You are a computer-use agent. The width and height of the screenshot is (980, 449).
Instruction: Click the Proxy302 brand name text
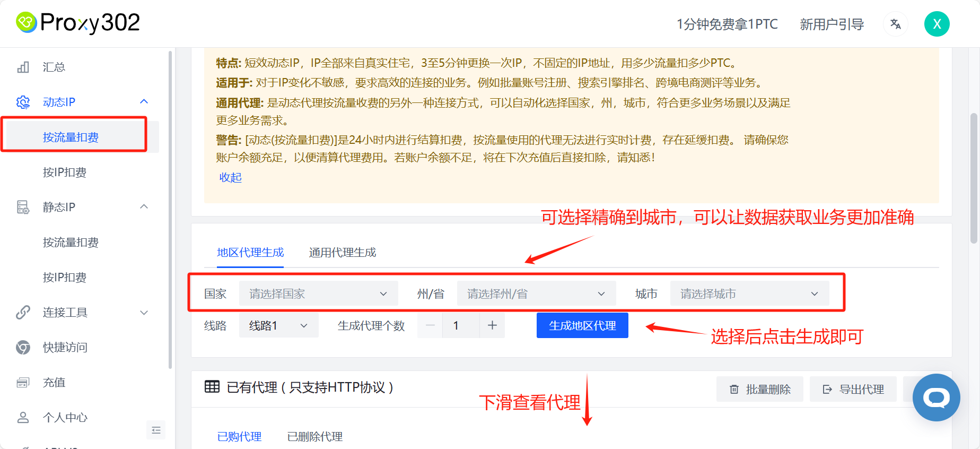(90, 22)
